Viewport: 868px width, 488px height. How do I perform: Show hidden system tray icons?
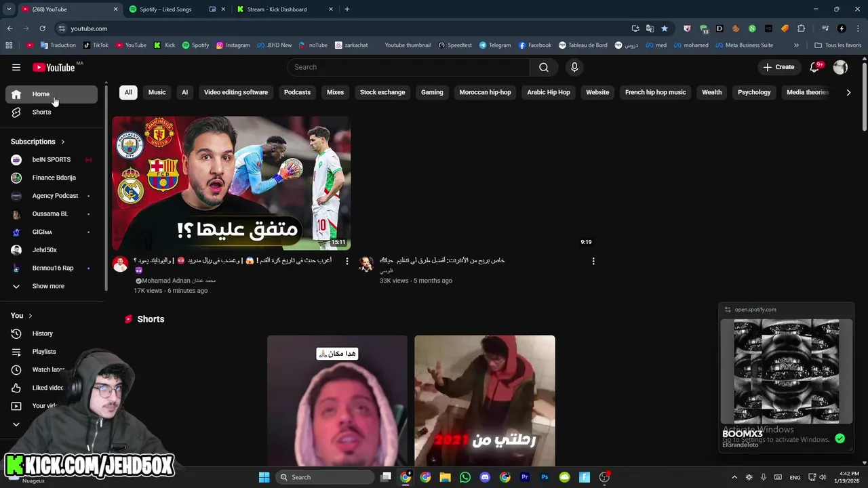(x=734, y=477)
